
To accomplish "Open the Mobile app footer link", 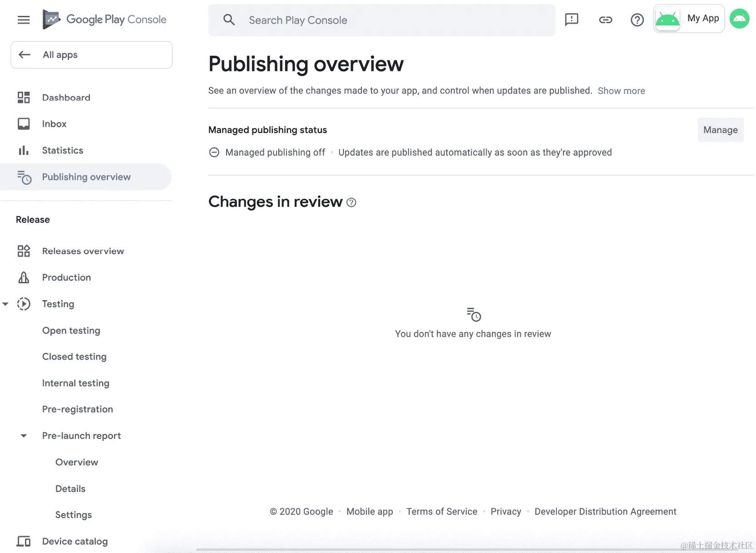I will [370, 512].
